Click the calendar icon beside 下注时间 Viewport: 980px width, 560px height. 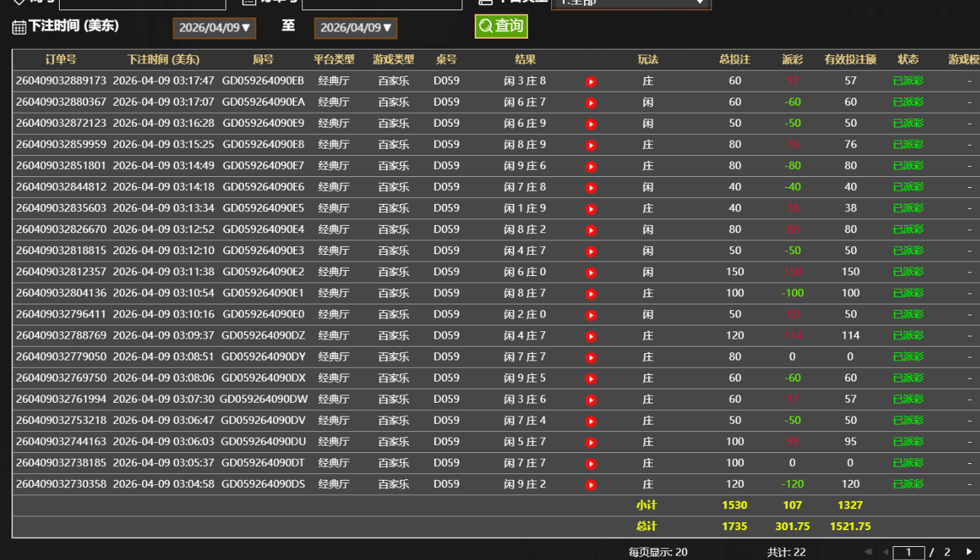(19, 27)
